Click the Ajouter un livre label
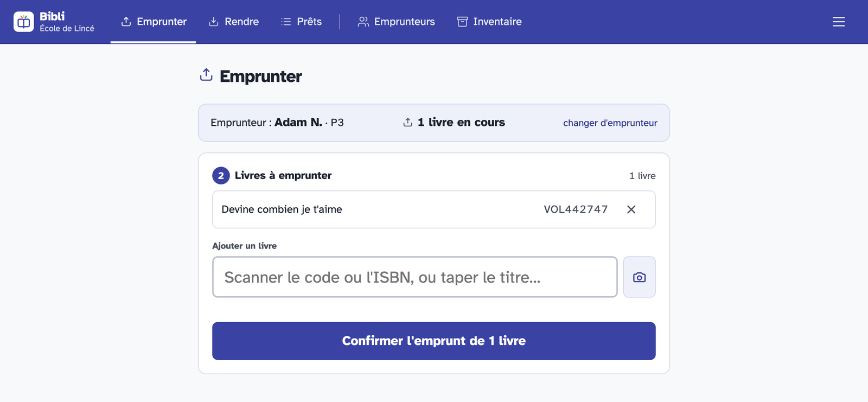 tap(245, 246)
